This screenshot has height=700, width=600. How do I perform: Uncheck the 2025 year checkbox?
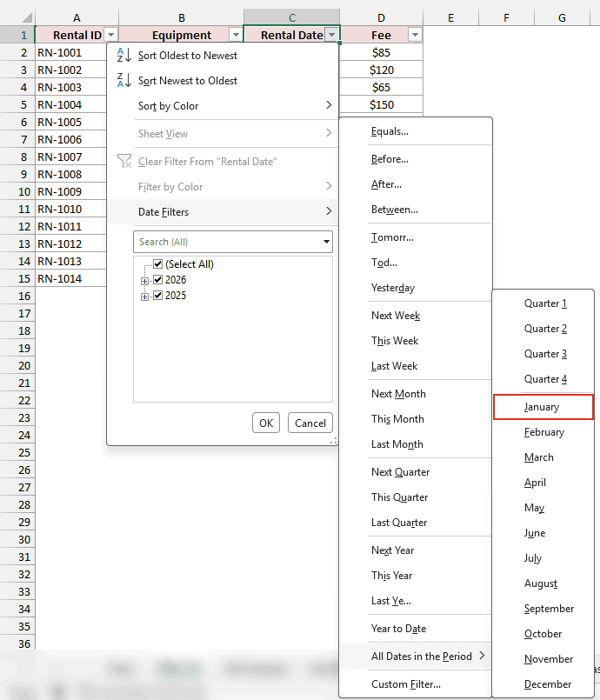click(x=157, y=296)
